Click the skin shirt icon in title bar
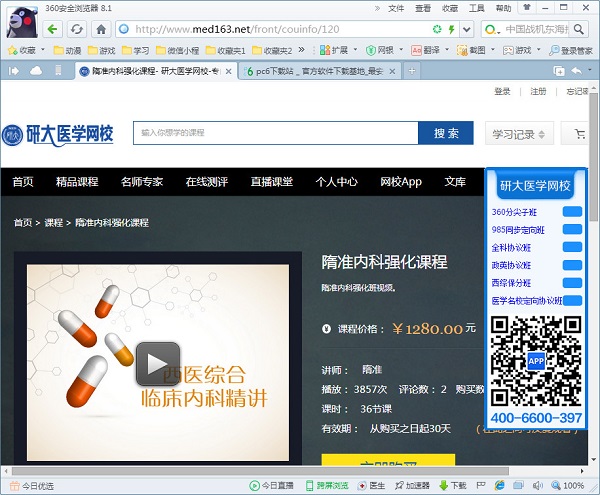This screenshot has height=495, width=600. pyautogui.click(x=527, y=8)
